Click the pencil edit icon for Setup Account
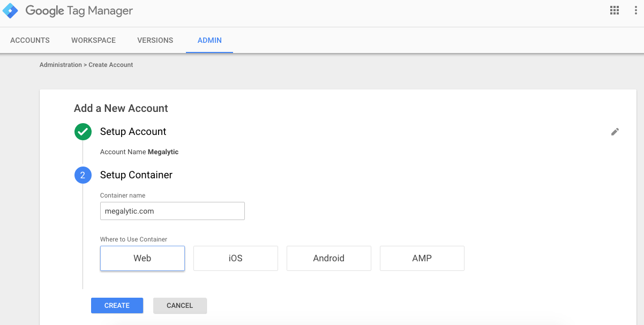This screenshot has height=325, width=644. click(615, 132)
